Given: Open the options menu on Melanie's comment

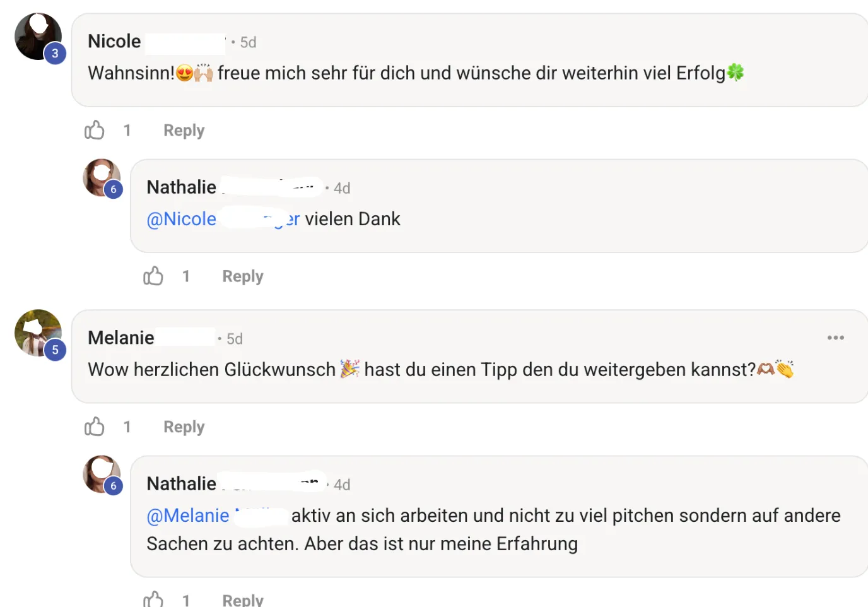Looking at the screenshot, I should tap(835, 338).
